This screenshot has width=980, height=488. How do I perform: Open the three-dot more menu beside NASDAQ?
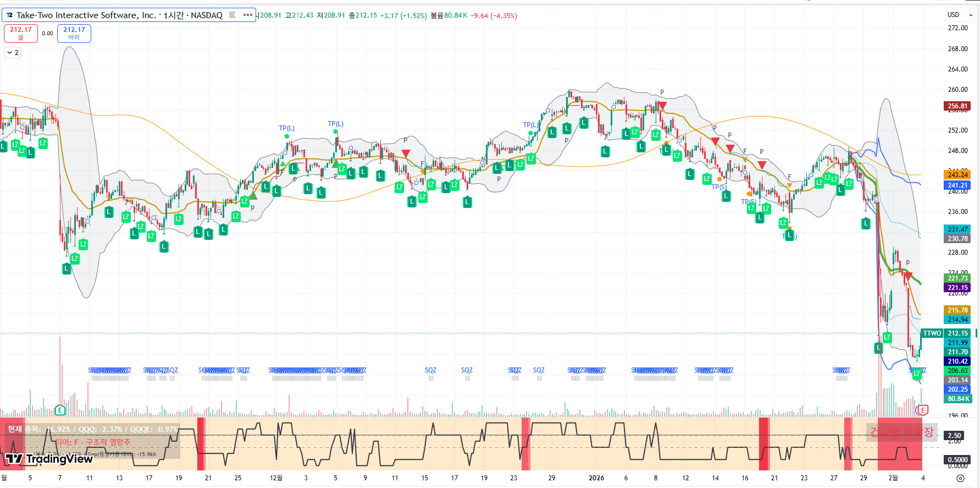point(248,15)
